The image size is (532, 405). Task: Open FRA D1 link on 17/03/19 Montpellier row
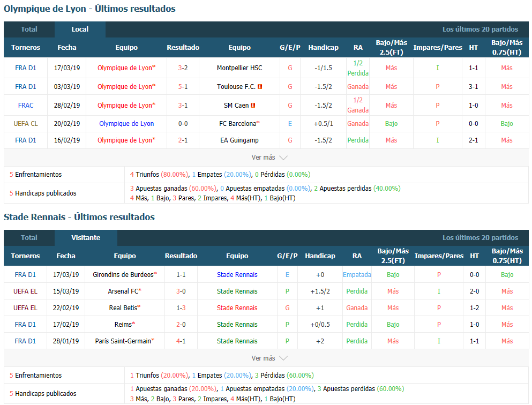coord(25,68)
